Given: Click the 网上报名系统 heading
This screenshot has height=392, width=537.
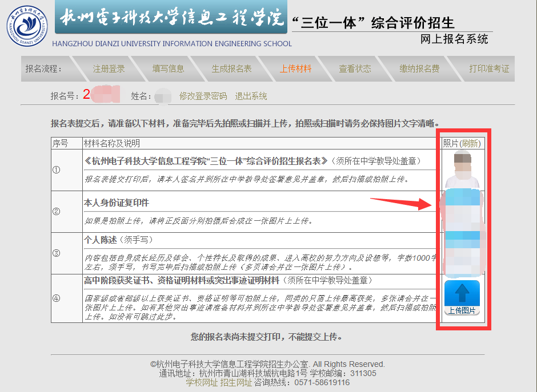Looking at the screenshot, I should click(454, 39).
